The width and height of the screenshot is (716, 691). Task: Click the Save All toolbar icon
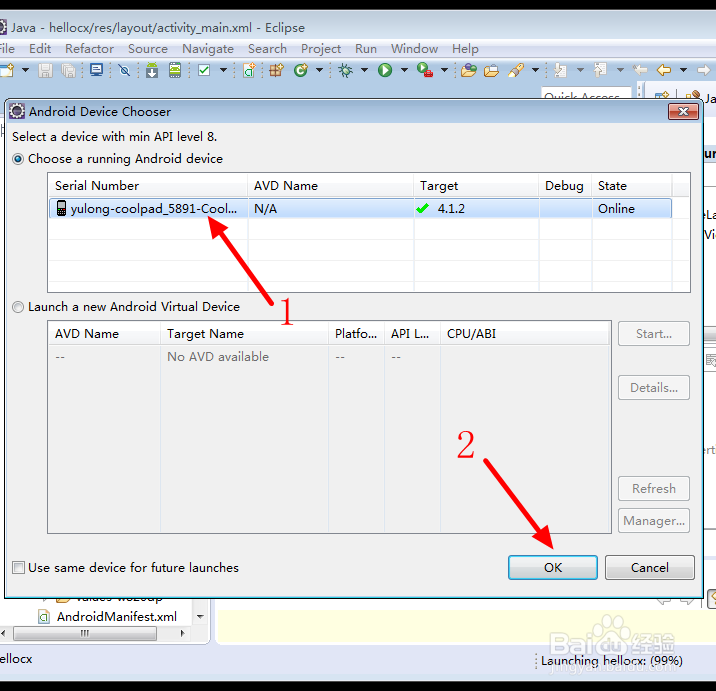pyautogui.click(x=68, y=70)
